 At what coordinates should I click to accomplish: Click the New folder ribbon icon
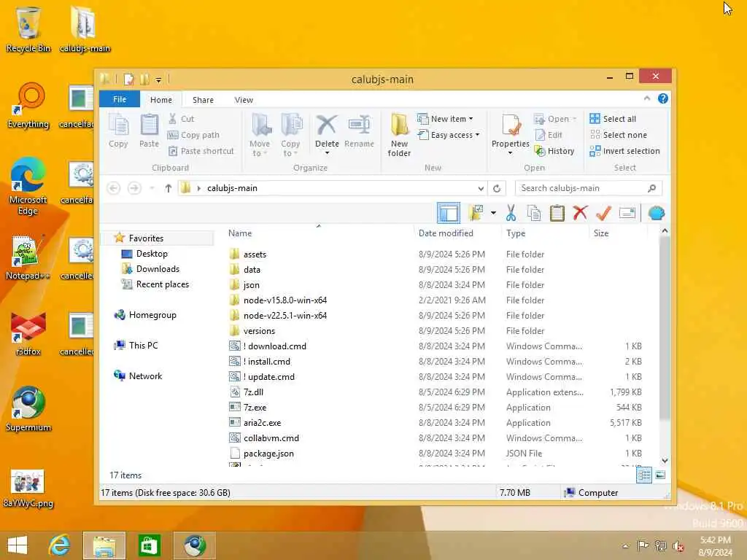399,135
